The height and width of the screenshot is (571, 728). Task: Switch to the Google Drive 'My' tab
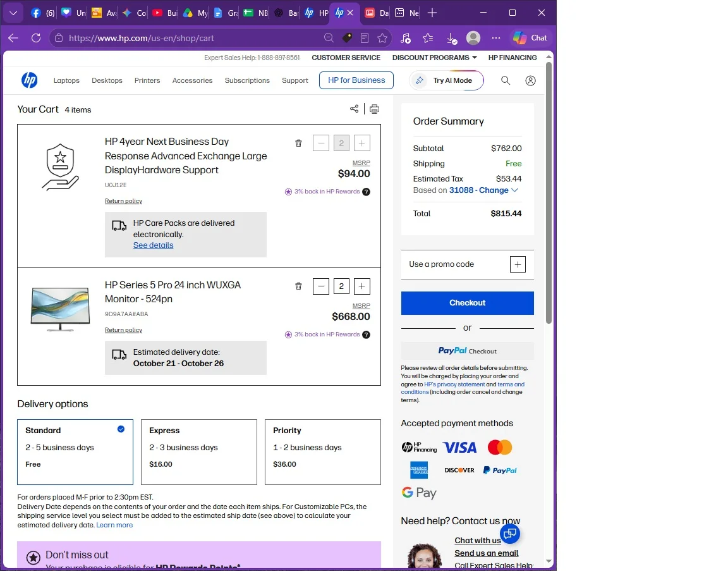(195, 13)
